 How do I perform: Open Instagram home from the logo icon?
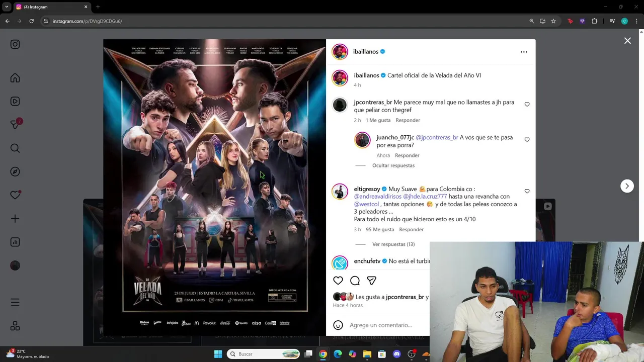(15, 44)
